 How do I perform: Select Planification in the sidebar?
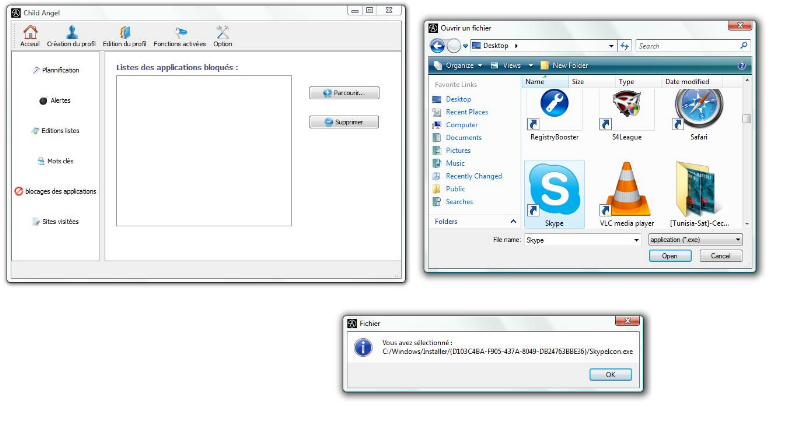[x=56, y=70]
